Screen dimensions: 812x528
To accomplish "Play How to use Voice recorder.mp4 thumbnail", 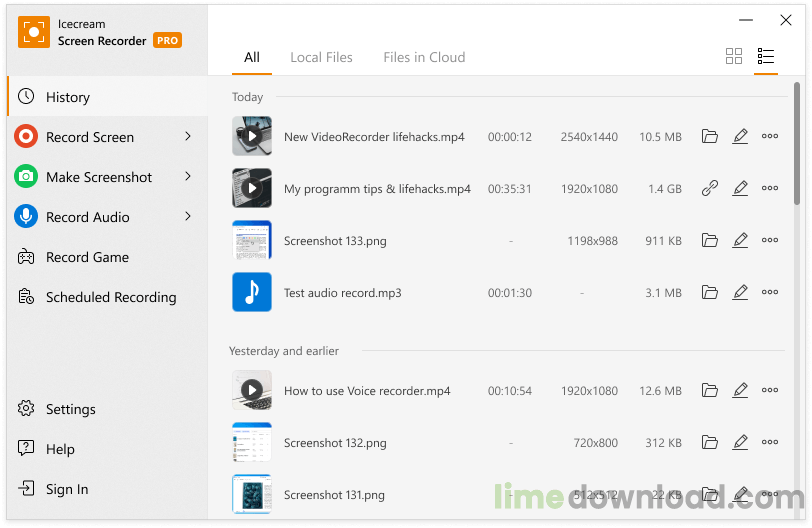I will click(252, 390).
